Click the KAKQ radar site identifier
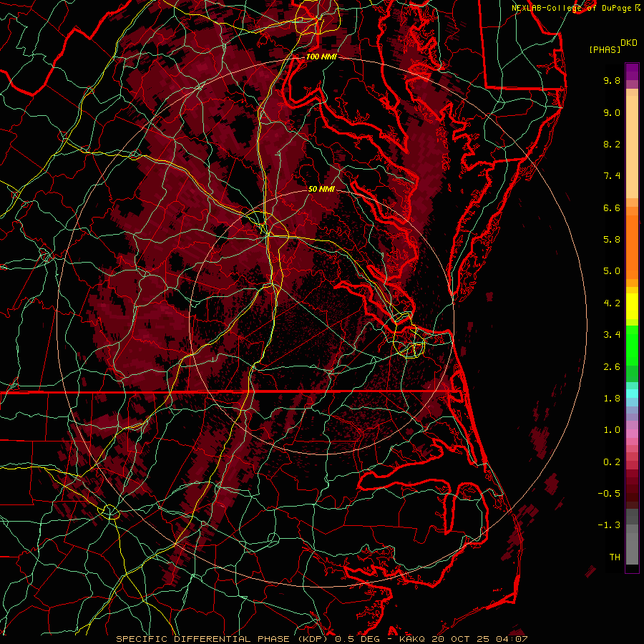 (412, 639)
